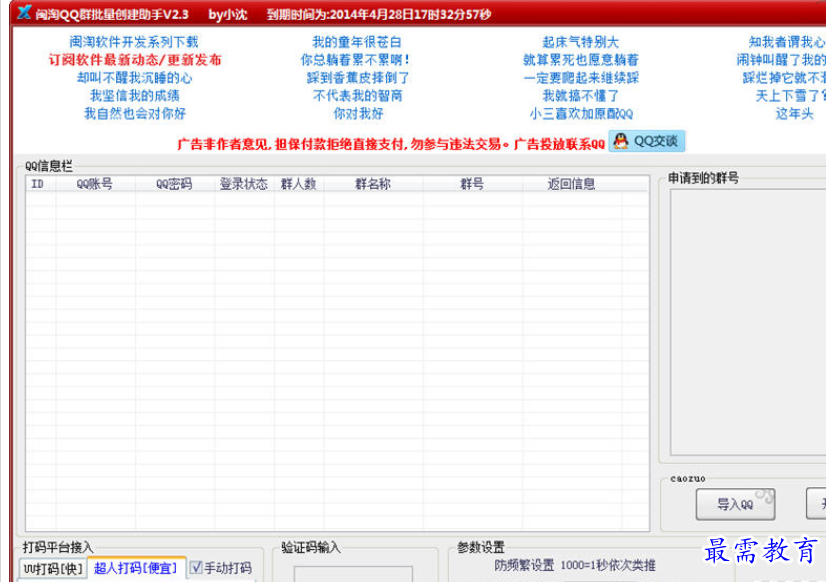Switch to the 超人打码[便宜] tab
Viewport: 826px width, 582px height.
[x=136, y=568]
